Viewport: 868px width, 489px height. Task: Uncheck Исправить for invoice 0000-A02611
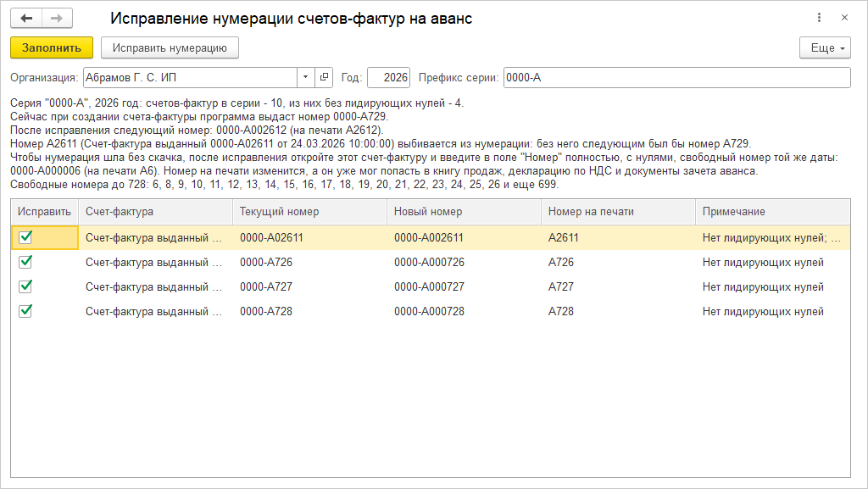point(25,237)
